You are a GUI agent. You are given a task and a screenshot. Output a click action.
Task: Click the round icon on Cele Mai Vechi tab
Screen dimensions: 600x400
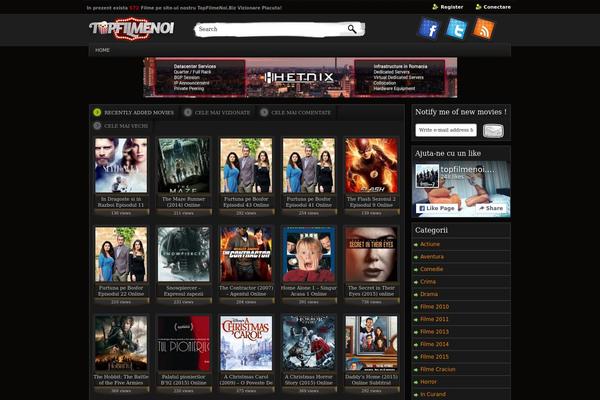pos(97,126)
